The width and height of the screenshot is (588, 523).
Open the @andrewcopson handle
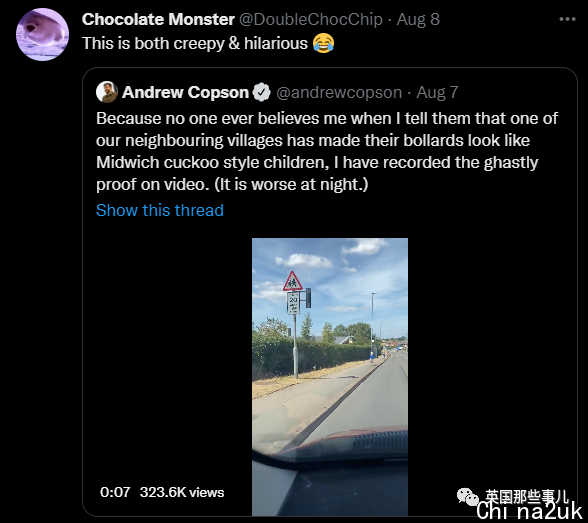[339, 92]
